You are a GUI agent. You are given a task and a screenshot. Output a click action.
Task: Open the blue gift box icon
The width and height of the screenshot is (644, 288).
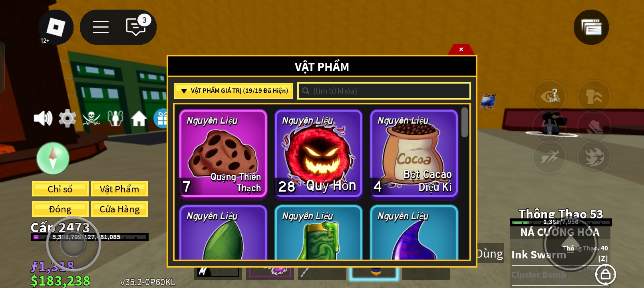click(x=161, y=118)
